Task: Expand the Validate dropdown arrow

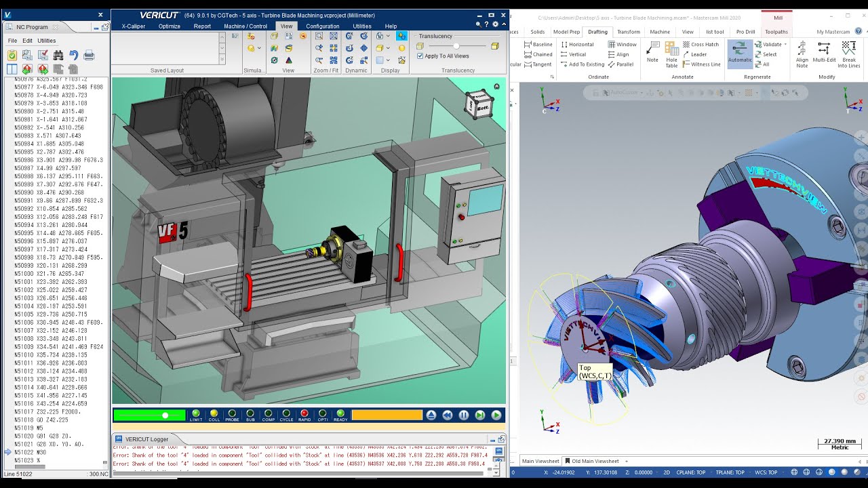Action: (x=785, y=45)
